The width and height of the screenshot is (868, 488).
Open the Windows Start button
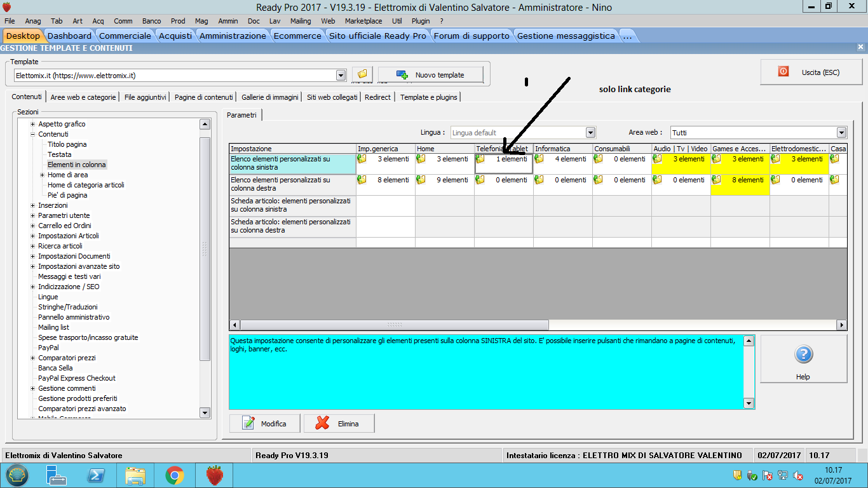[17, 475]
